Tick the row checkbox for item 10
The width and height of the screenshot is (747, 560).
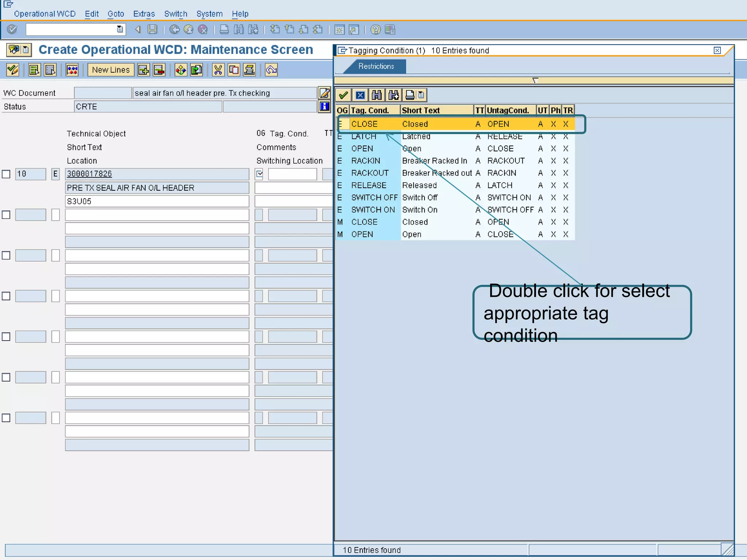click(x=6, y=174)
